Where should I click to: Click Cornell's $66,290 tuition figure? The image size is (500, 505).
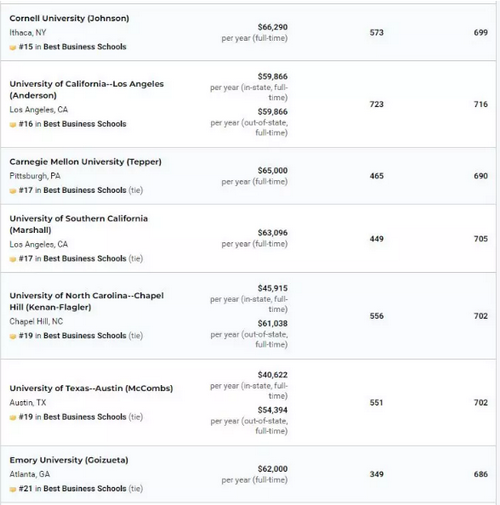click(273, 27)
